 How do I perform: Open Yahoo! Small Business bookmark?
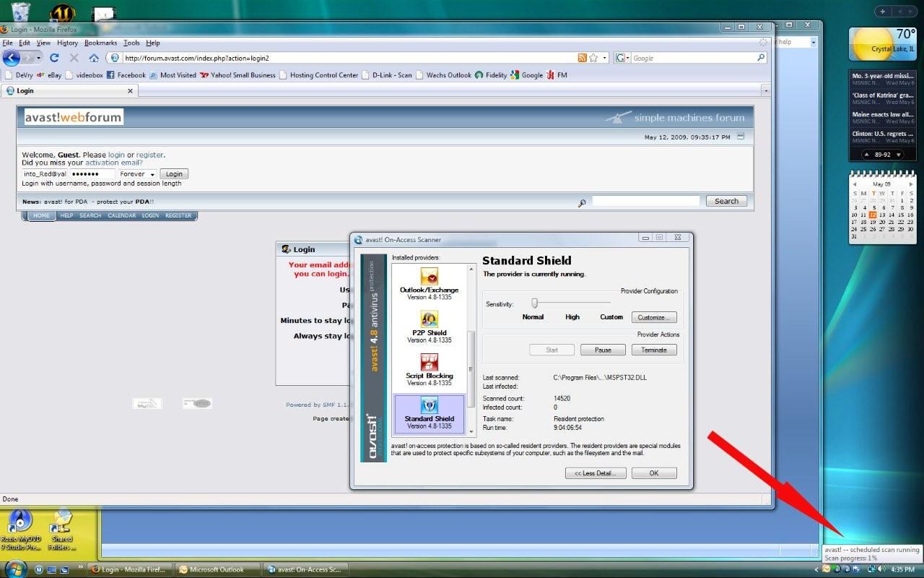click(x=237, y=75)
